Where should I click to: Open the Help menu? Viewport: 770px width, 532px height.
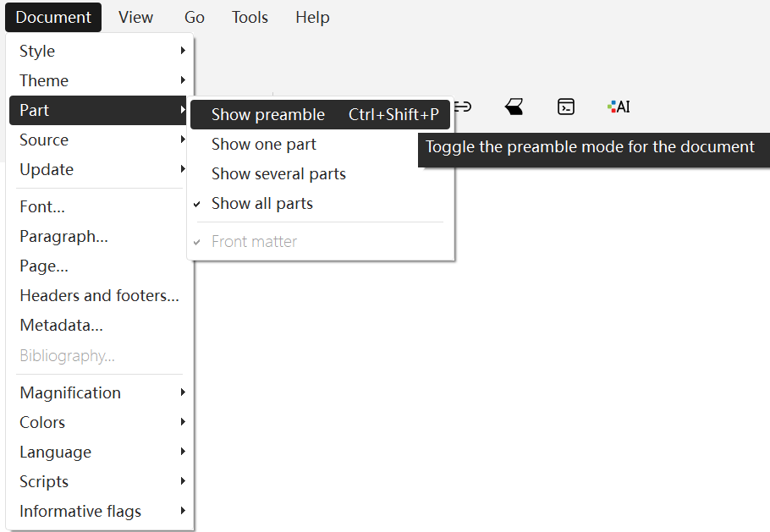click(x=312, y=18)
